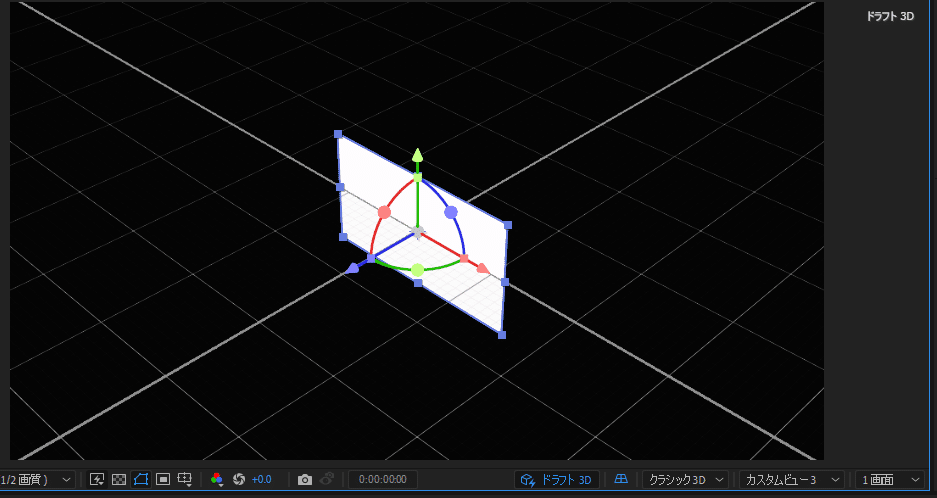The image size is (937, 498).
Task: Toggle the ドラフト 3D button
Action: click(556, 479)
